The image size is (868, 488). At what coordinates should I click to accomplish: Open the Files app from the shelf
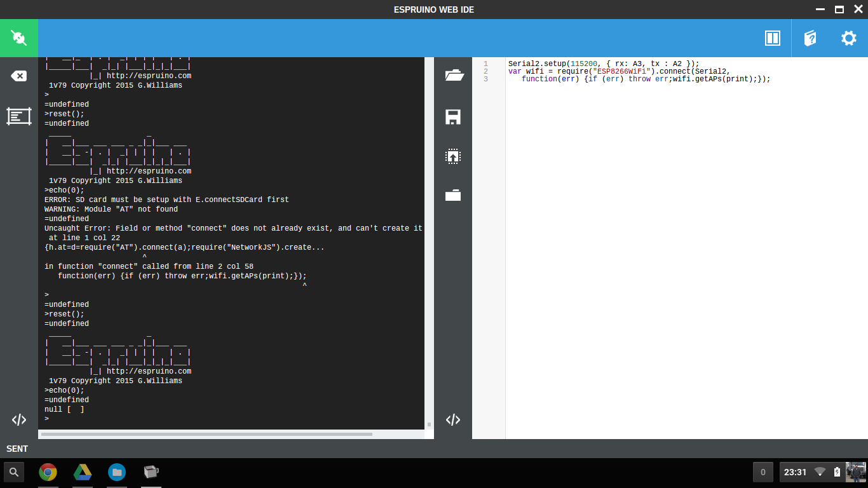(x=117, y=472)
